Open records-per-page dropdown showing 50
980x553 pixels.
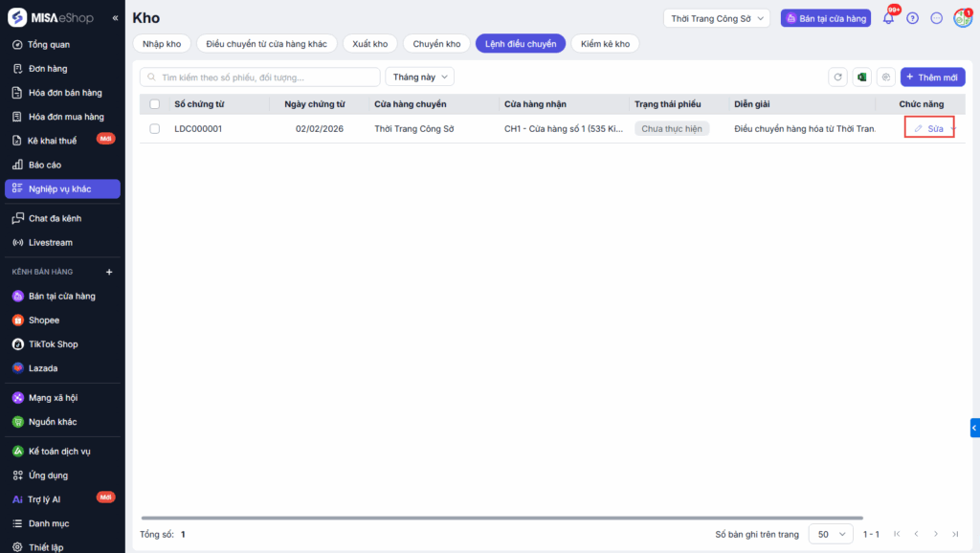coord(831,534)
